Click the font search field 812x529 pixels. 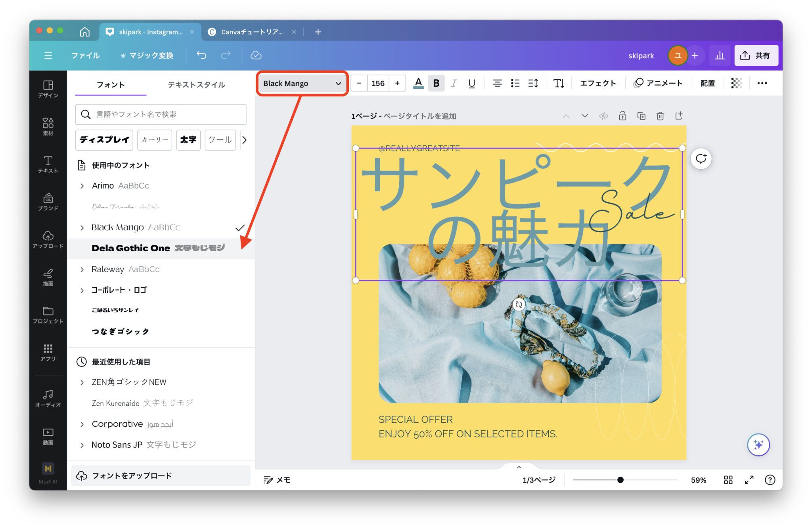pos(160,115)
